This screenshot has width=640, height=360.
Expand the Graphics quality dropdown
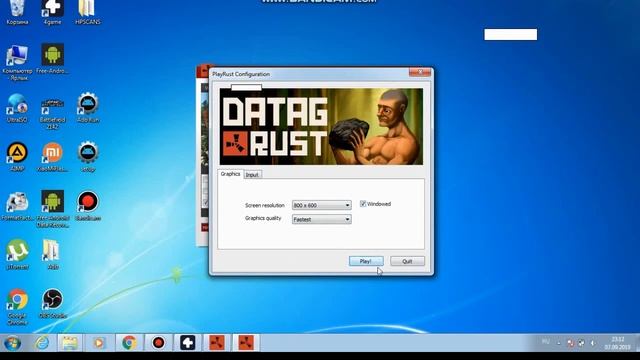[x=322, y=220]
